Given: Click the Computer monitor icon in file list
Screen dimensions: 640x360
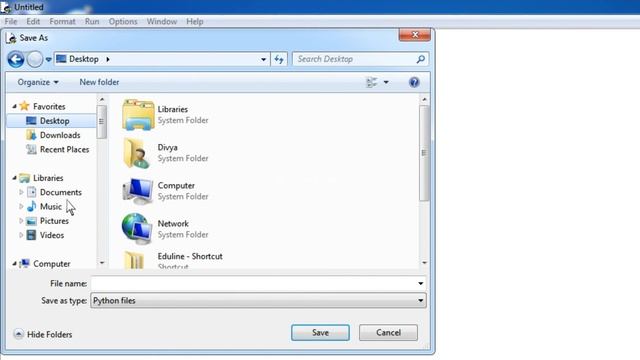Looking at the screenshot, I should [x=138, y=191].
